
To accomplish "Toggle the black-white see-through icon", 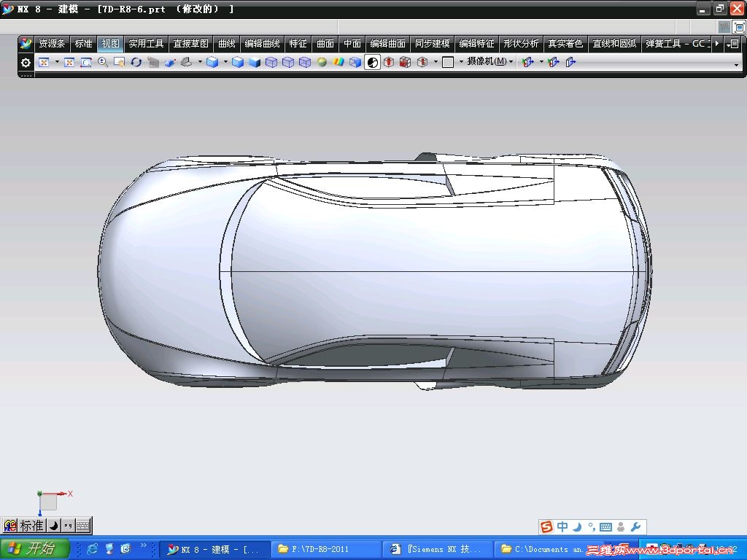I will point(373,63).
